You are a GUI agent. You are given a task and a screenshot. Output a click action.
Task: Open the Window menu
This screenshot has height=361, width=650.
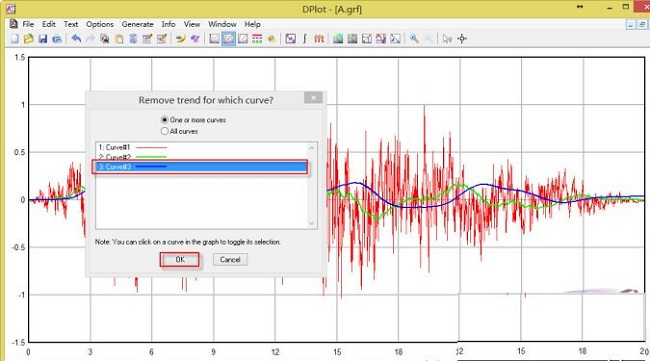click(x=222, y=24)
